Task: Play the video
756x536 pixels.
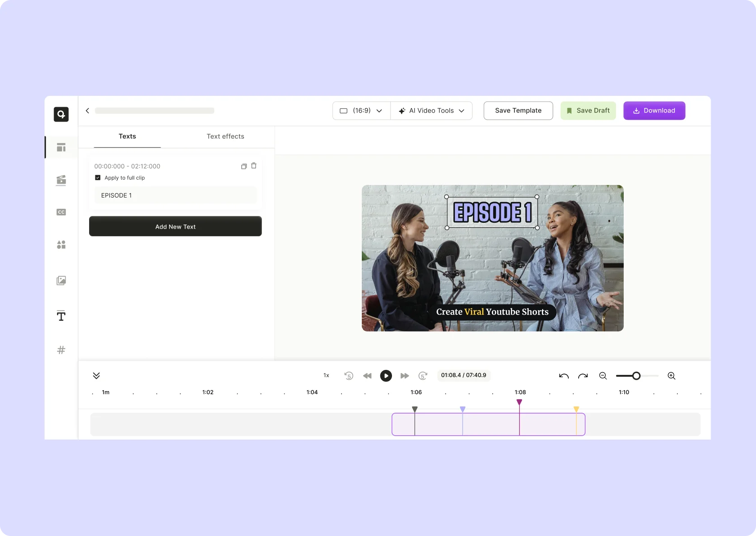Action: pos(386,376)
